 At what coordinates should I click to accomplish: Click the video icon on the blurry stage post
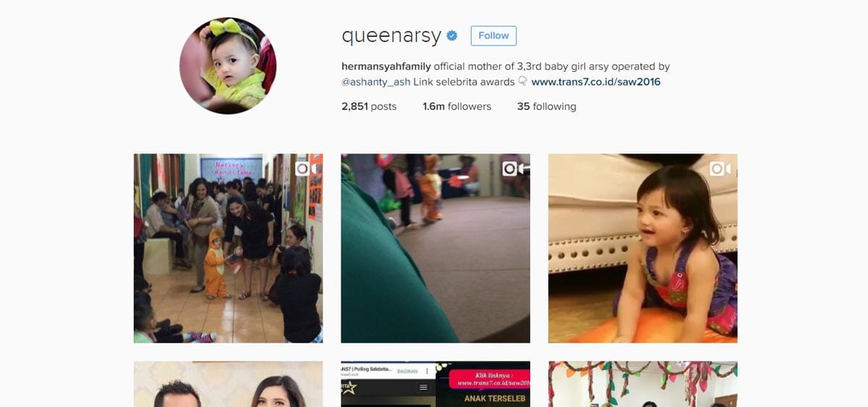[514, 169]
